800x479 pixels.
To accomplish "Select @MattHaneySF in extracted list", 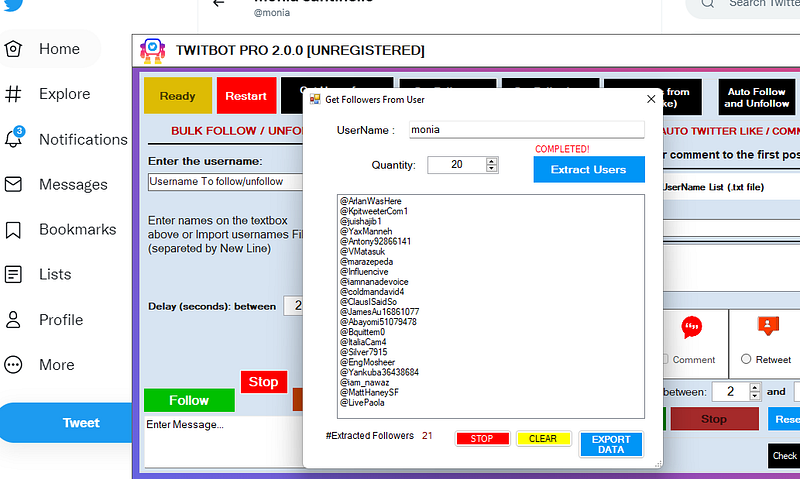I will coord(369,392).
